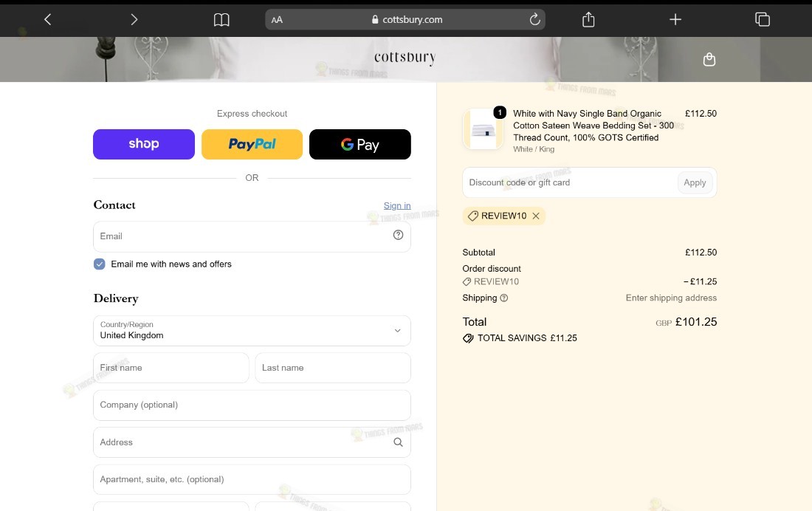Click the Apply discount button

pos(695,182)
